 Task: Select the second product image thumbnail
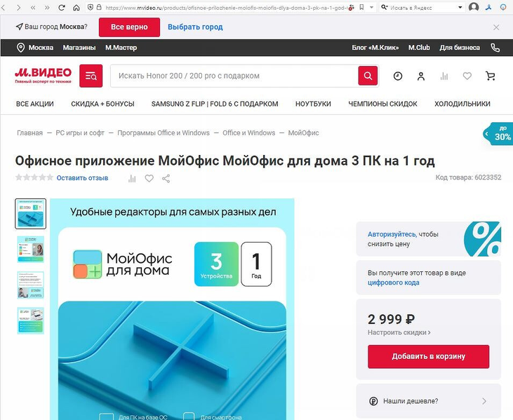pos(30,250)
